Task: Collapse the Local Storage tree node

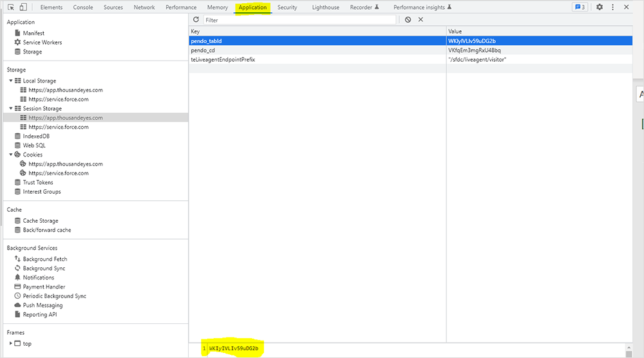Action: coord(11,81)
